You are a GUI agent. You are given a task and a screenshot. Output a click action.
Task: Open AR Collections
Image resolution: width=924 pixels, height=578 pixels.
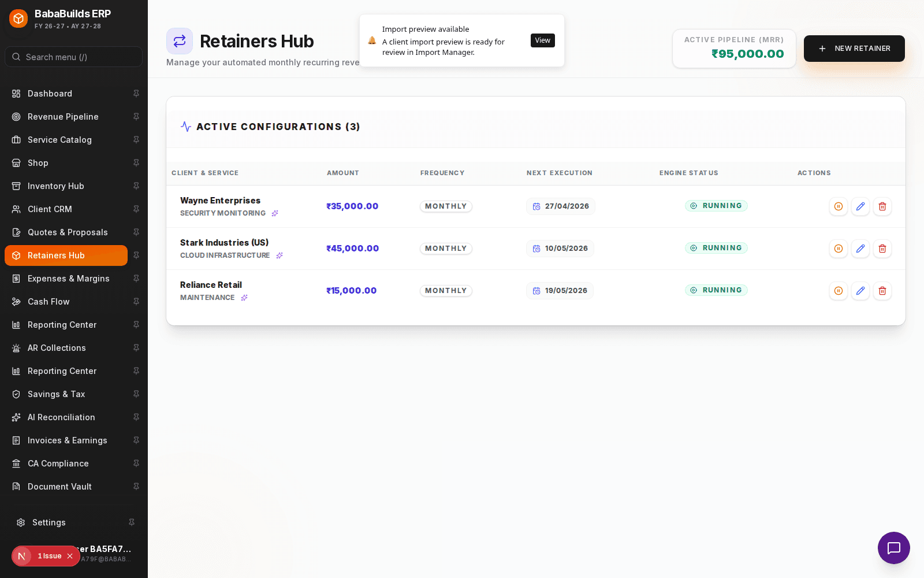(x=66, y=348)
